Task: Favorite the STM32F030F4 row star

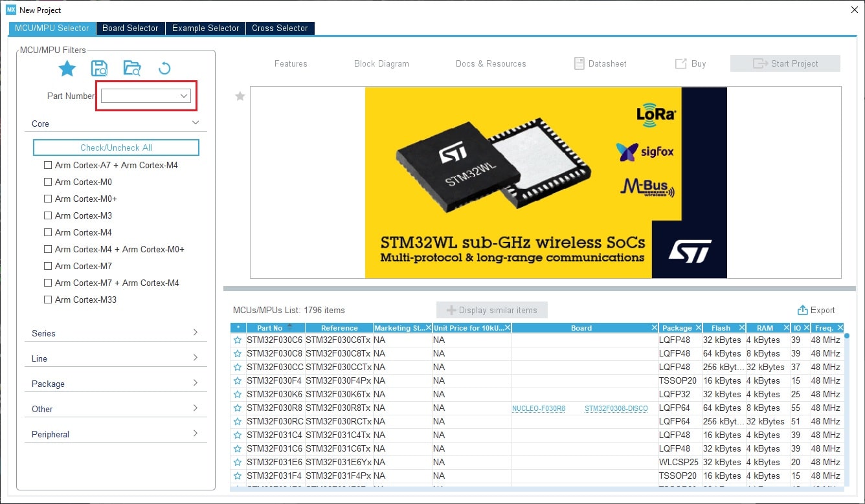Action: (238, 380)
